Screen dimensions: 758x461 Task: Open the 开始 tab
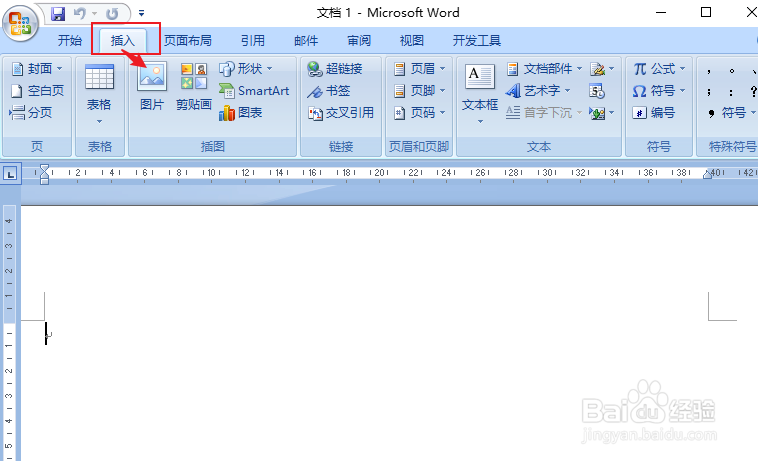(70, 41)
